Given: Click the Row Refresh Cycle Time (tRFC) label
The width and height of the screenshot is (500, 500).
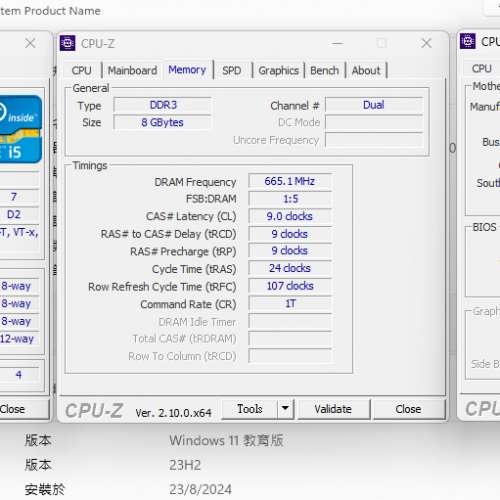Looking at the screenshot, I should [162, 287].
